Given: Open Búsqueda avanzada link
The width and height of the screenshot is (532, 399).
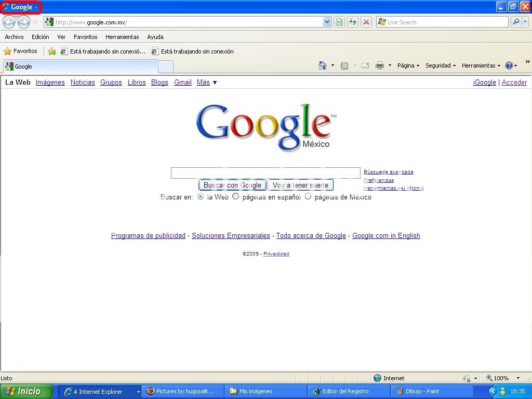Looking at the screenshot, I should point(389,171).
